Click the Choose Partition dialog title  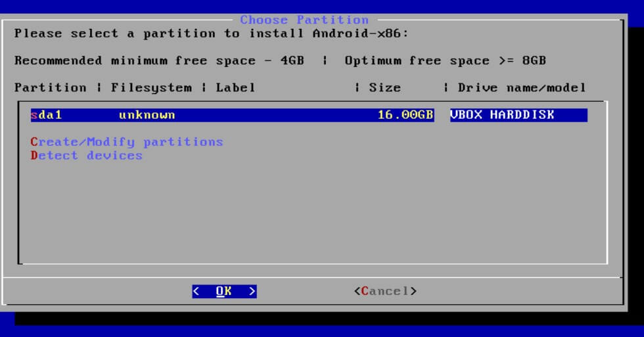(x=304, y=20)
